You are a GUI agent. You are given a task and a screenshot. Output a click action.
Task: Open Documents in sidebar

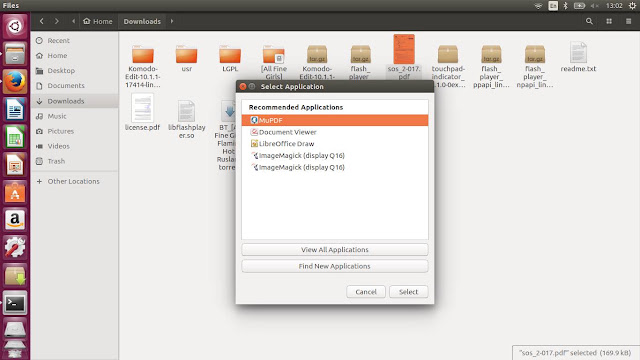click(x=75, y=86)
